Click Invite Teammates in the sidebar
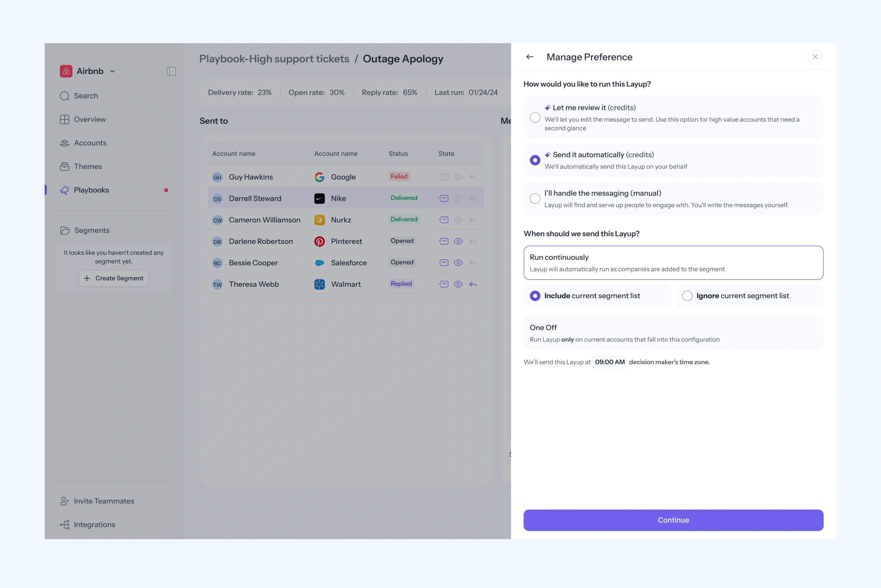Viewport: 881px width, 588px height. [x=104, y=501]
